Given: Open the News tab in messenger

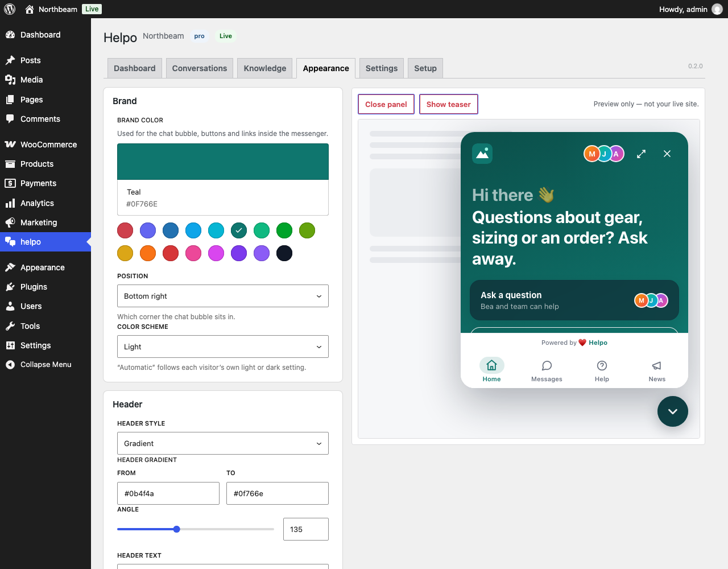Looking at the screenshot, I should pos(657,370).
